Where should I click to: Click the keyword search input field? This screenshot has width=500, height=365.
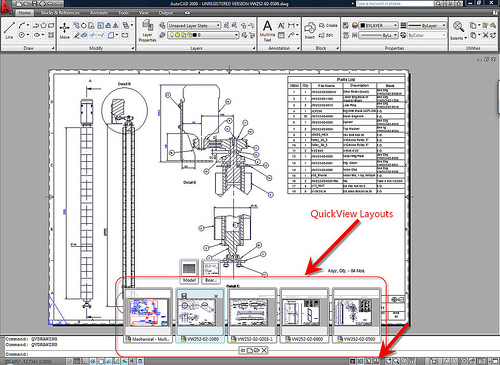click(394, 4)
